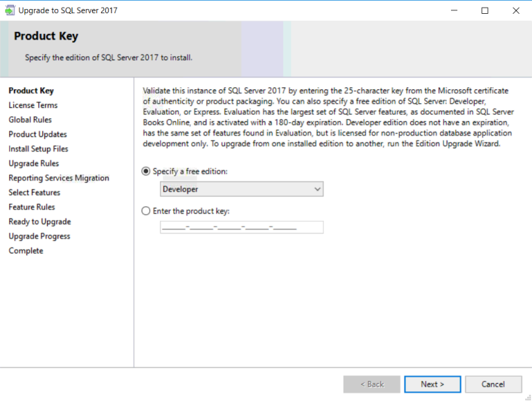Image resolution: width=532 pixels, height=401 pixels.
Task: Select the Global Rules step in sidebar
Action: pyautogui.click(x=30, y=120)
